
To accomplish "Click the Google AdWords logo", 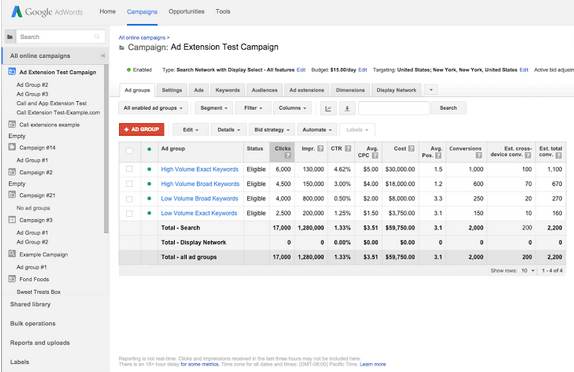I will pyautogui.click(x=47, y=12).
